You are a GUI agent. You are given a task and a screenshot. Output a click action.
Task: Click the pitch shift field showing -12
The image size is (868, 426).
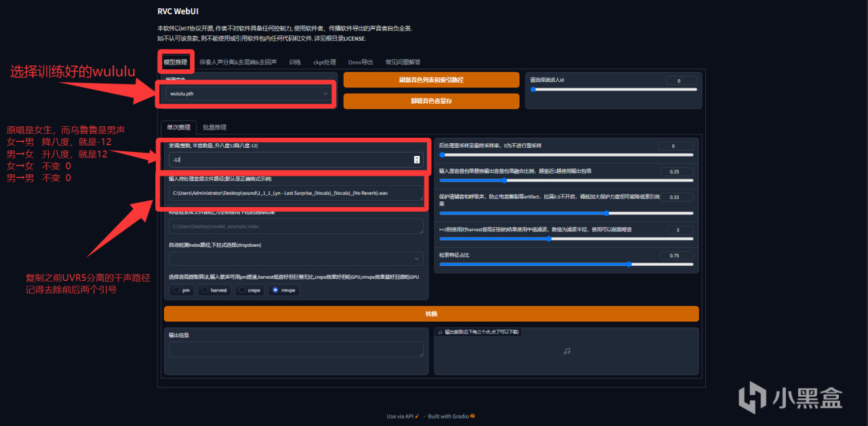[296, 159]
